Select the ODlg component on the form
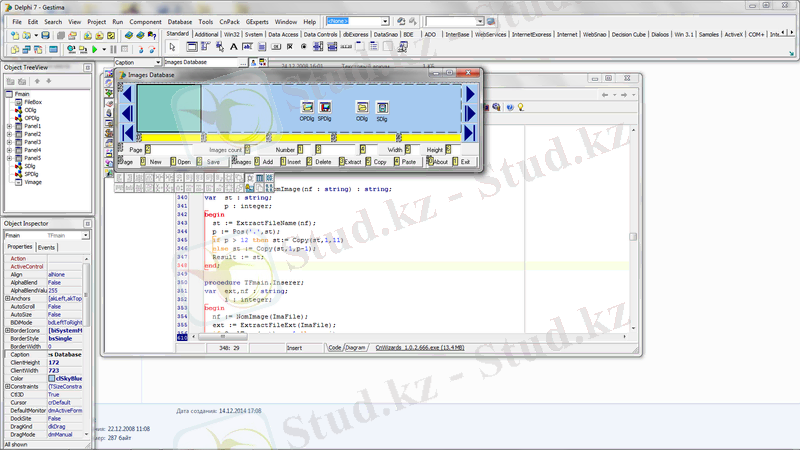Viewport: 800px width, 450px height. tap(362, 106)
